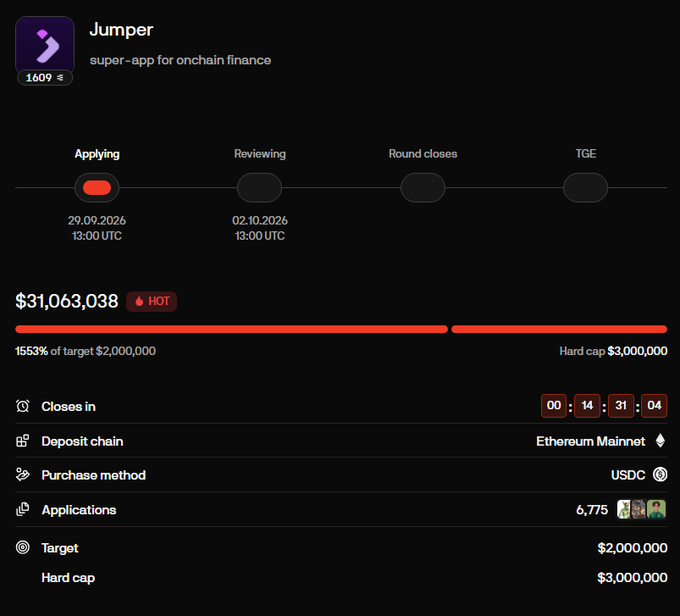The width and height of the screenshot is (680, 616).
Task: Click the USDC coin icon
Action: coord(660,475)
